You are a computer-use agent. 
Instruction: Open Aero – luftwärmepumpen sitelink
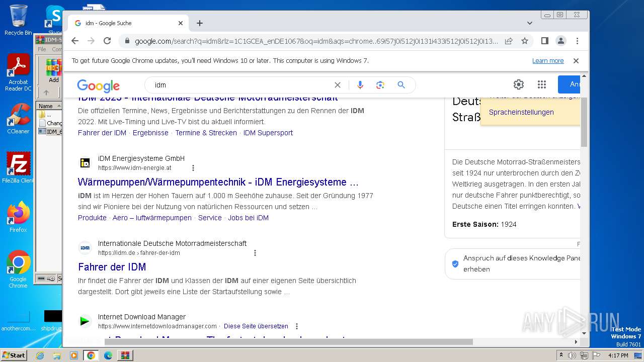(x=152, y=218)
